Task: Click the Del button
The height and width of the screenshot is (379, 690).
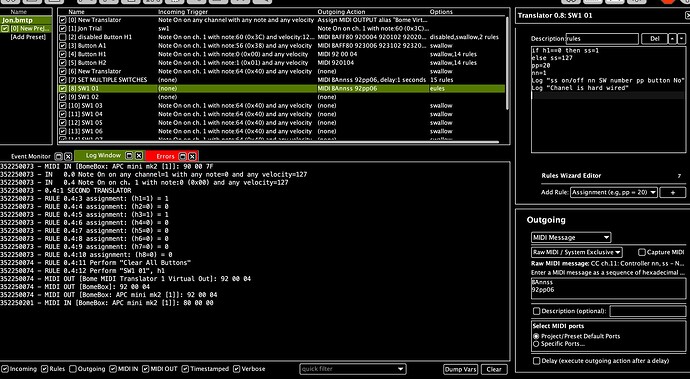Action: [x=654, y=39]
